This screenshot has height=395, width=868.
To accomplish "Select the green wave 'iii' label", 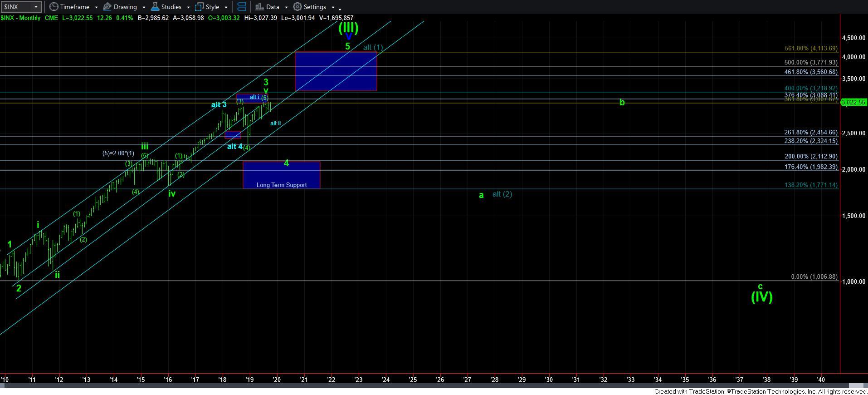I will [144, 146].
